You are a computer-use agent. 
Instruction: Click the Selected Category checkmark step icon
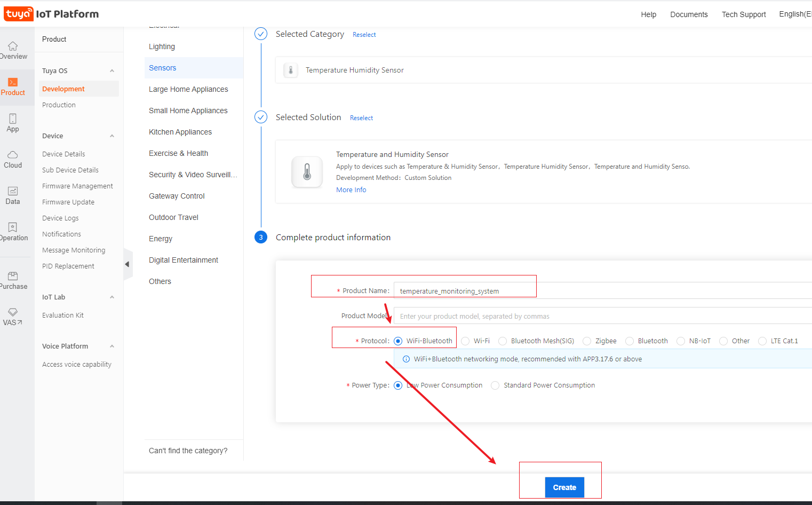261,34
